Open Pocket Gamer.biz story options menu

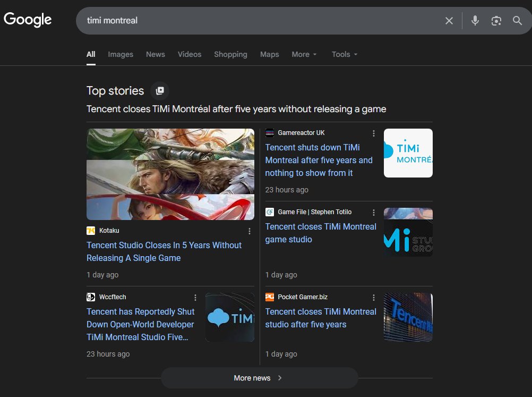[x=374, y=298]
